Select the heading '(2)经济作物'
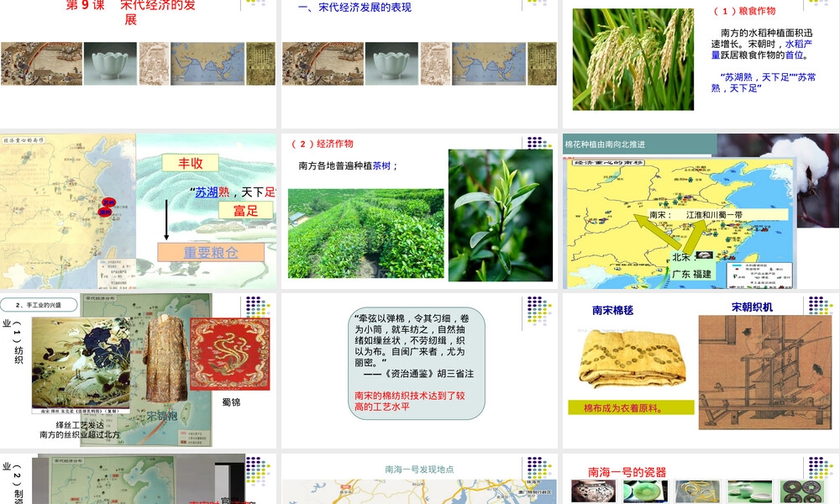The image size is (840, 504). click(x=322, y=144)
